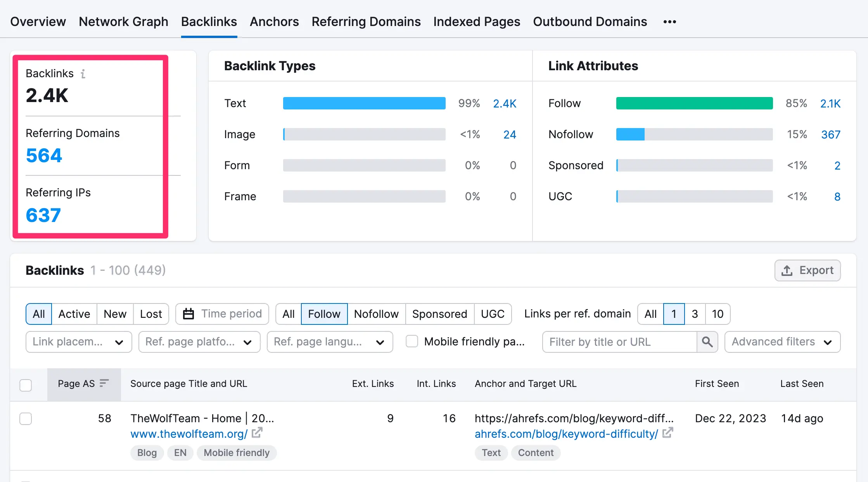
Task: Select the TheWolfTeam row checkbox
Action: tap(26, 419)
